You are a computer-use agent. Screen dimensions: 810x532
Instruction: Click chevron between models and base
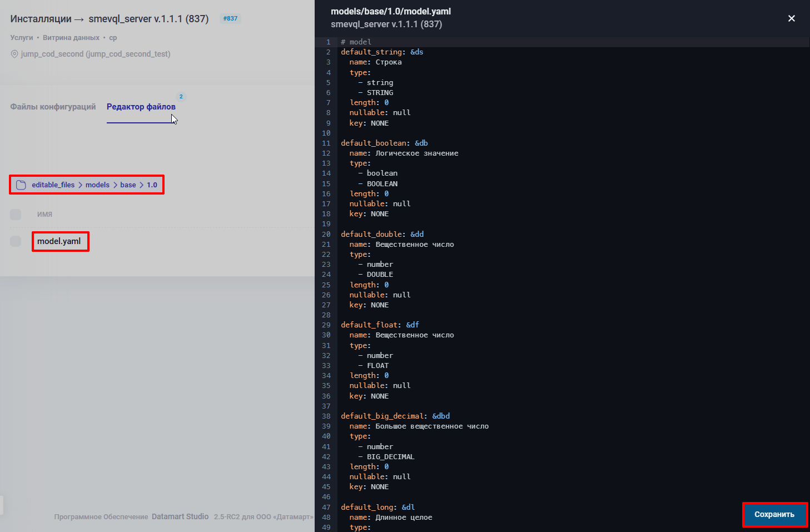[x=115, y=185]
